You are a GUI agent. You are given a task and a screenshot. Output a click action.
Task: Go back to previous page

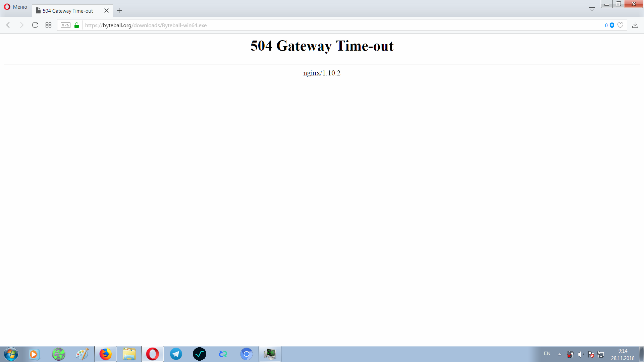click(x=8, y=25)
